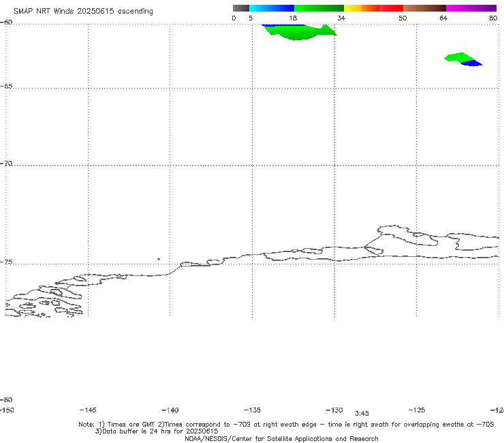Click the note line about 'Times are GMT'
The height and width of the screenshot is (443, 504).
(x=286, y=425)
